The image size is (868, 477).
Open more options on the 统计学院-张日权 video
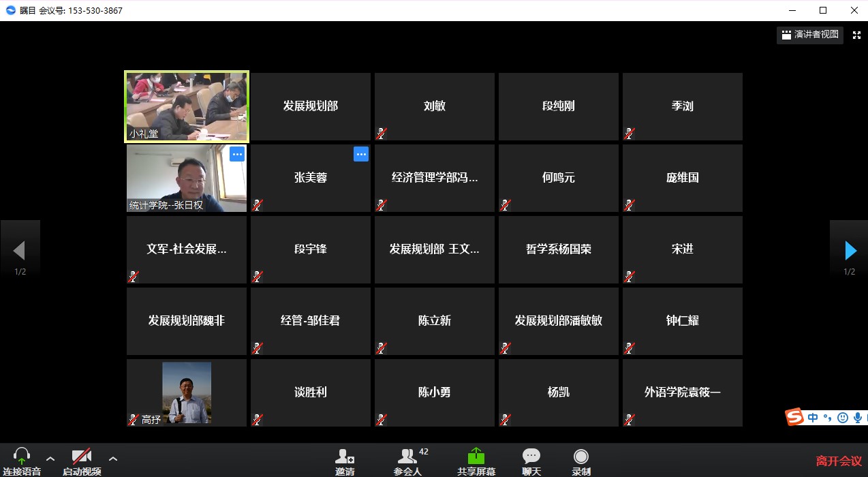[x=236, y=155]
